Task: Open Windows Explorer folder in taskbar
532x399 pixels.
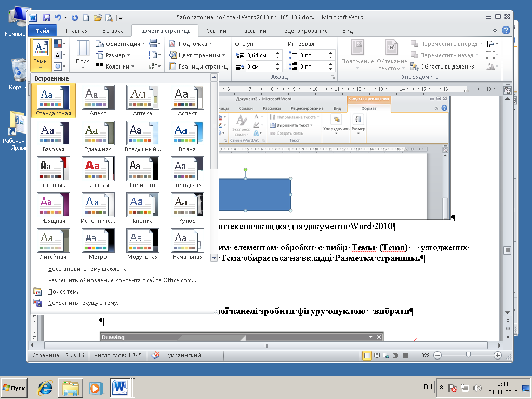Action: 71,388
